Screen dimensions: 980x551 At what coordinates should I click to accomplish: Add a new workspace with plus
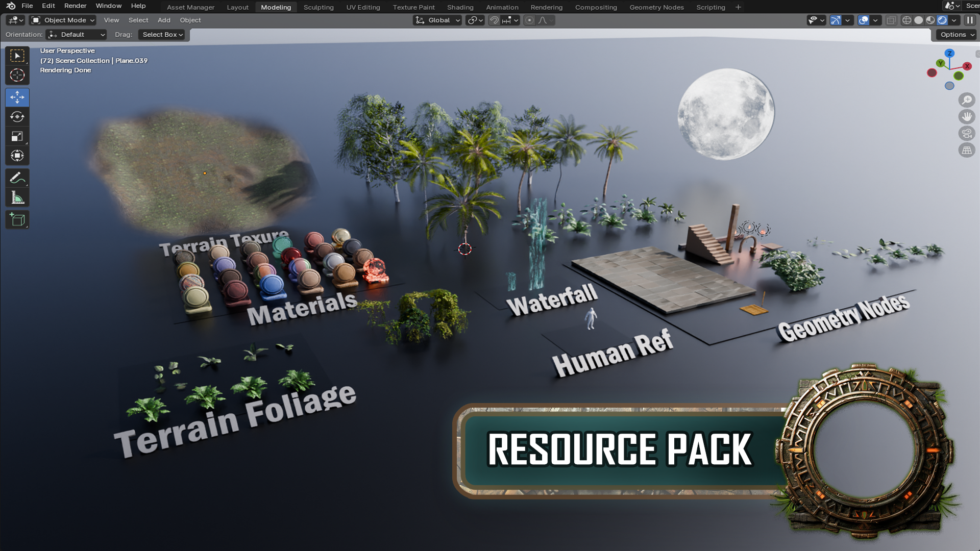pyautogui.click(x=738, y=7)
